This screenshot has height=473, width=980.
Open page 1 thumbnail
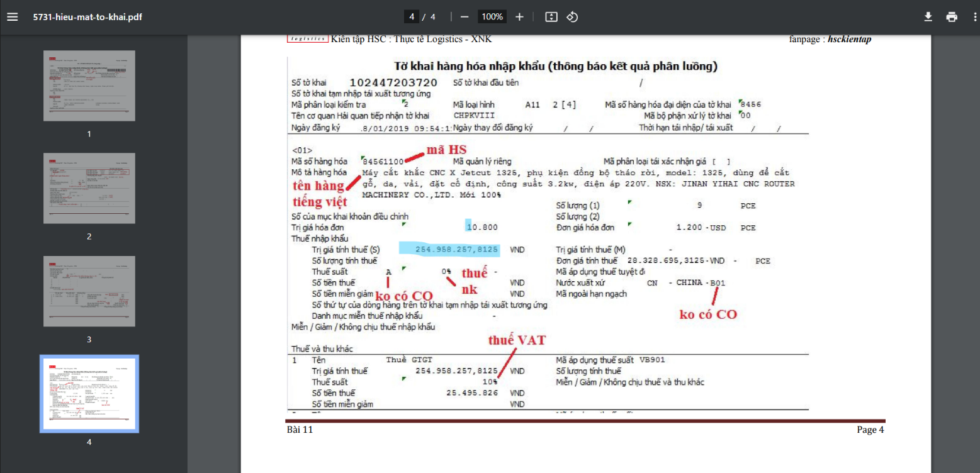(89, 86)
